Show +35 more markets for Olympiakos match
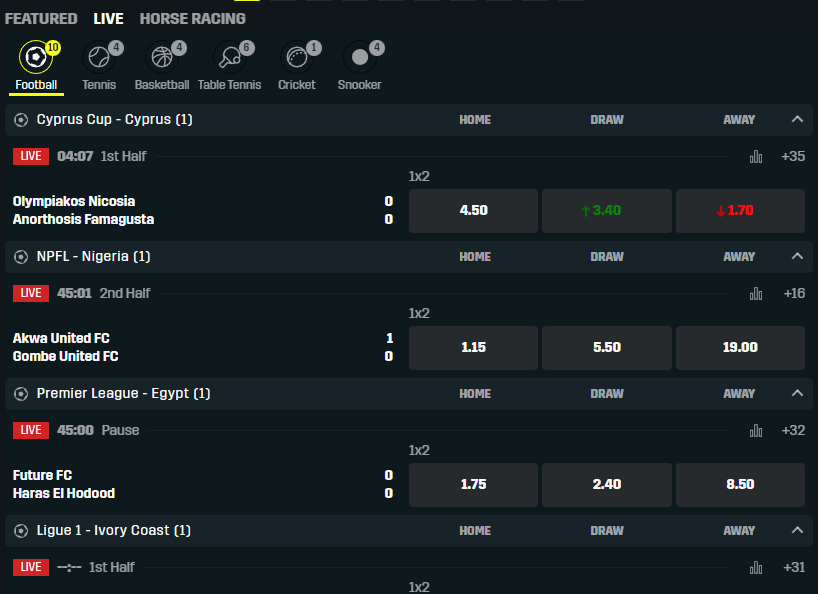This screenshot has height=594, width=818. click(793, 156)
